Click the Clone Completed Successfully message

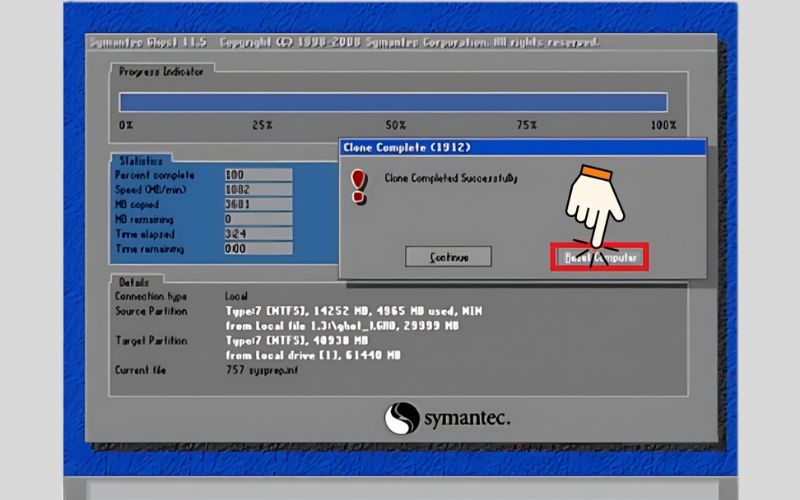(451, 178)
